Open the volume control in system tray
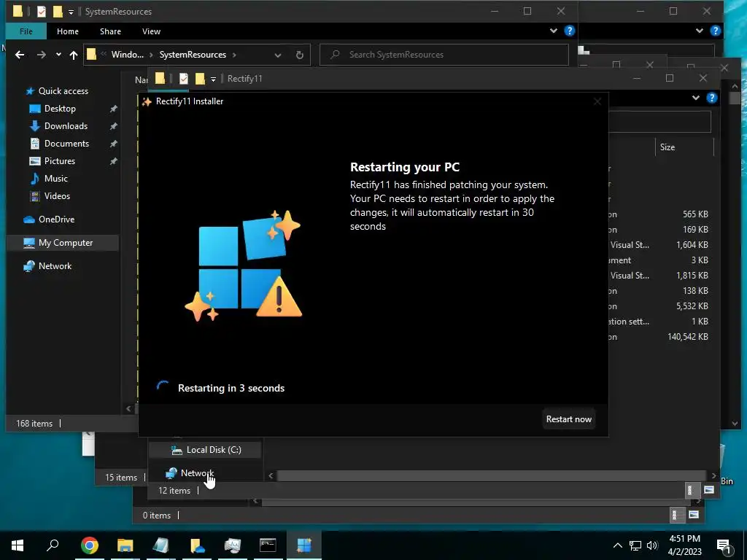 652,545
